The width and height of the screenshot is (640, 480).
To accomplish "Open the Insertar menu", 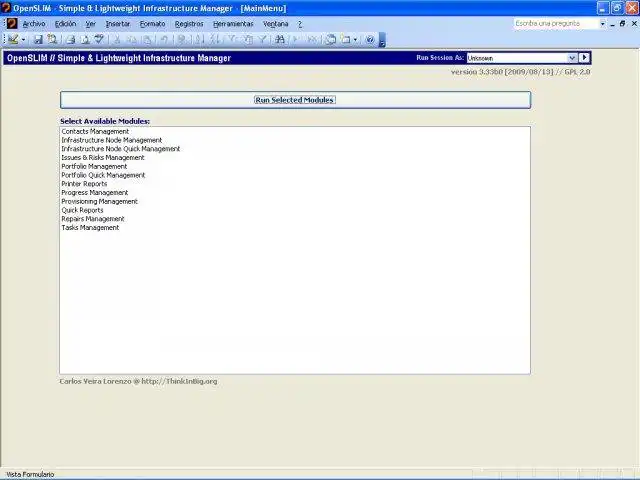I will click(x=118, y=24).
